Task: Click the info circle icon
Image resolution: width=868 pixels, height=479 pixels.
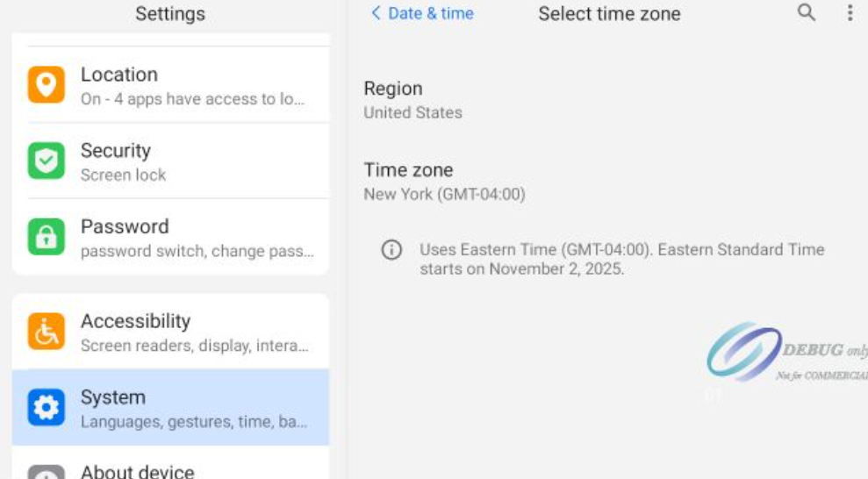Action: tap(391, 250)
